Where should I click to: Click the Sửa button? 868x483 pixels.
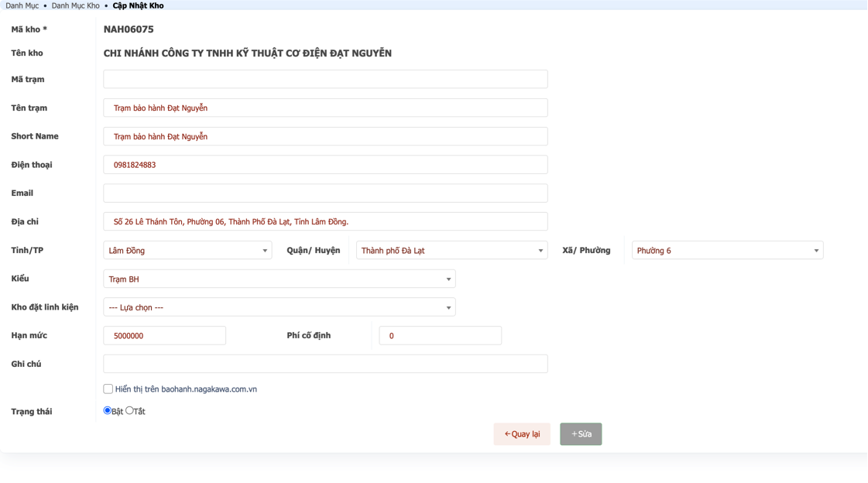pos(581,434)
